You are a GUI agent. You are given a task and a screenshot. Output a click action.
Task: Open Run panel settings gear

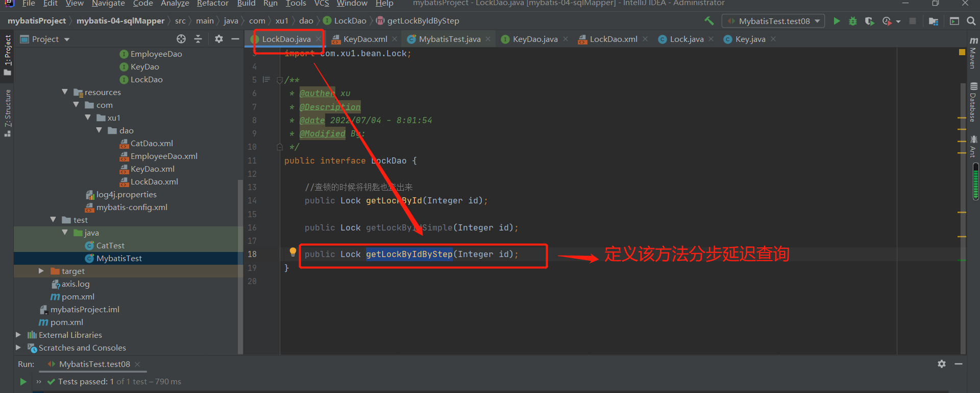[x=942, y=364]
